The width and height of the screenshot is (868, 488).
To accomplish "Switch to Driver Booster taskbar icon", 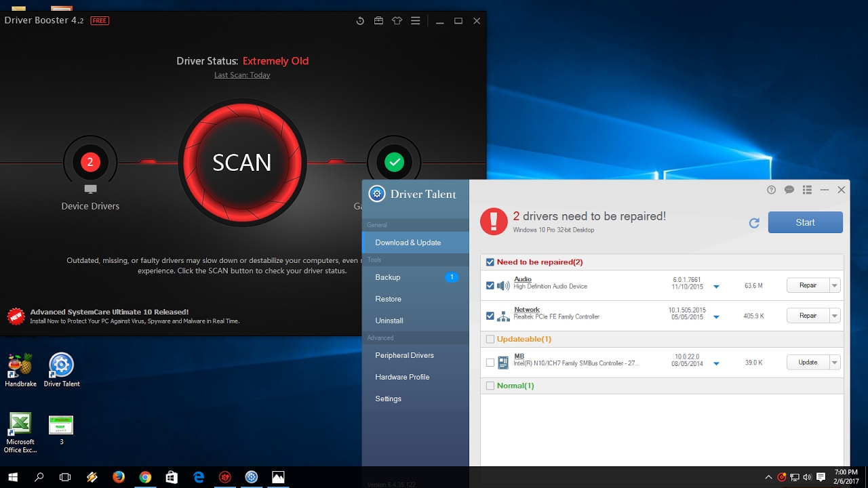I will point(225,477).
